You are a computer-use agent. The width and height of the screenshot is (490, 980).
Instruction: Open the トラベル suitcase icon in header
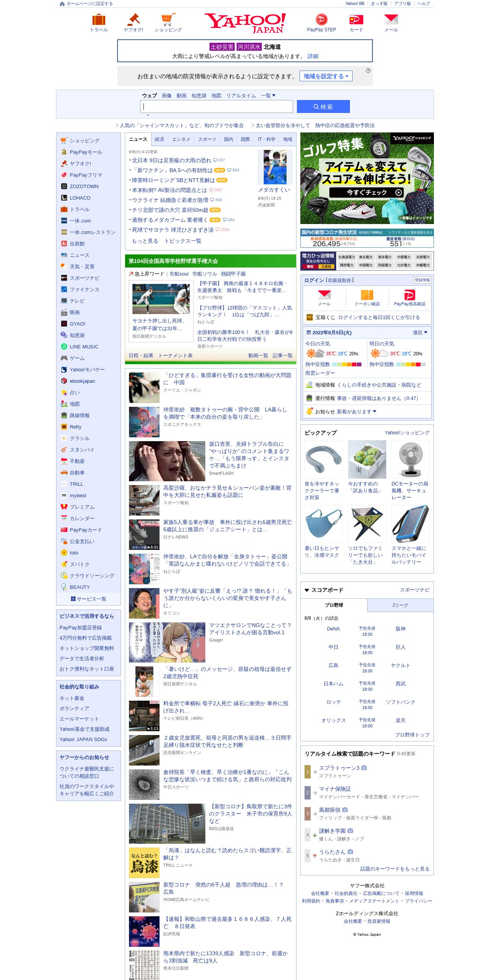(99, 19)
